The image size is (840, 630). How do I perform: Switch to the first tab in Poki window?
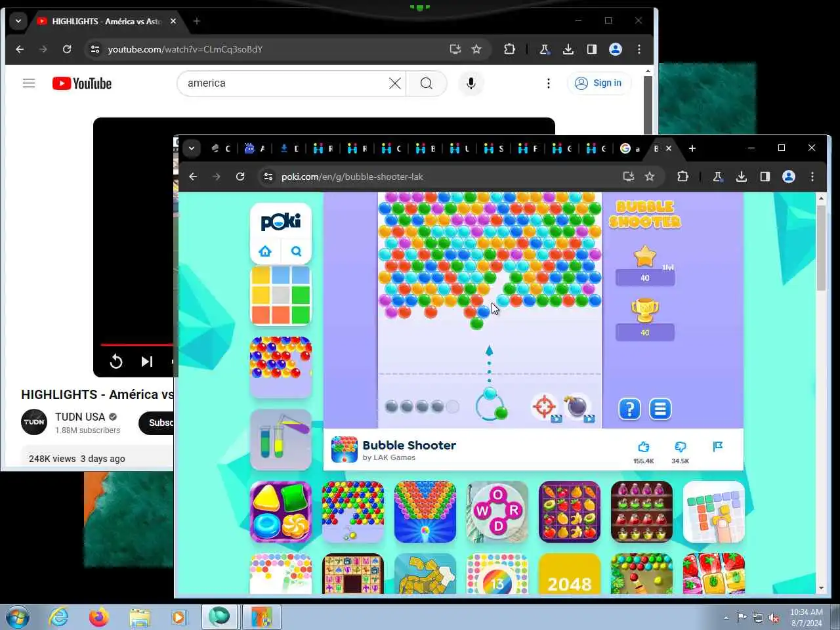220,148
